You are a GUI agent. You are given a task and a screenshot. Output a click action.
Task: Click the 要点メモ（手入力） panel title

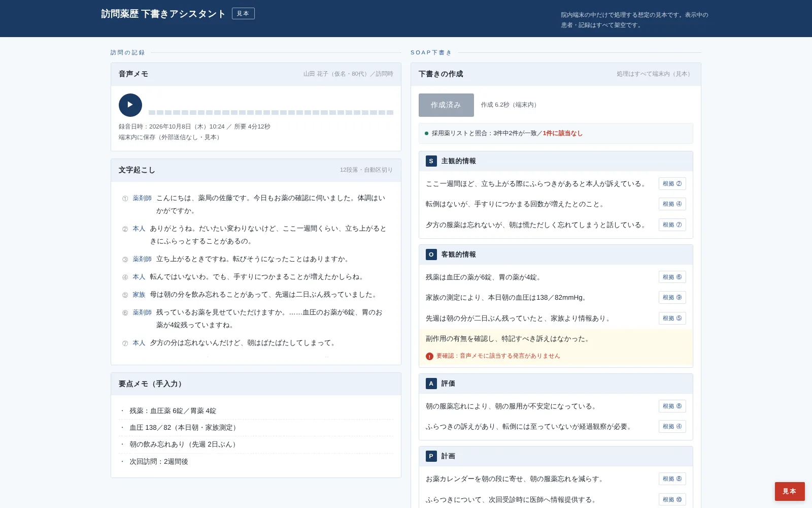coord(152,384)
